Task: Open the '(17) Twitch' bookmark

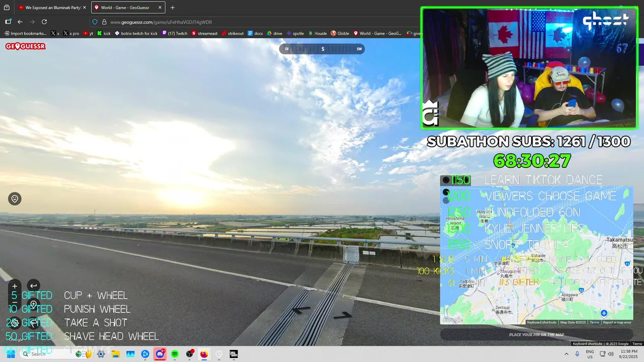Action: point(175,34)
